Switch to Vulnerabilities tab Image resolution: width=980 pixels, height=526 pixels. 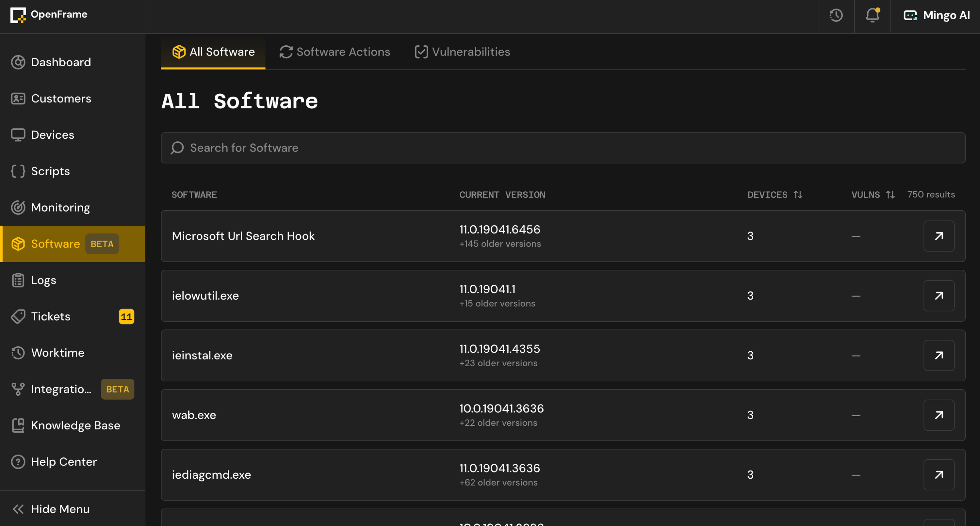click(462, 52)
